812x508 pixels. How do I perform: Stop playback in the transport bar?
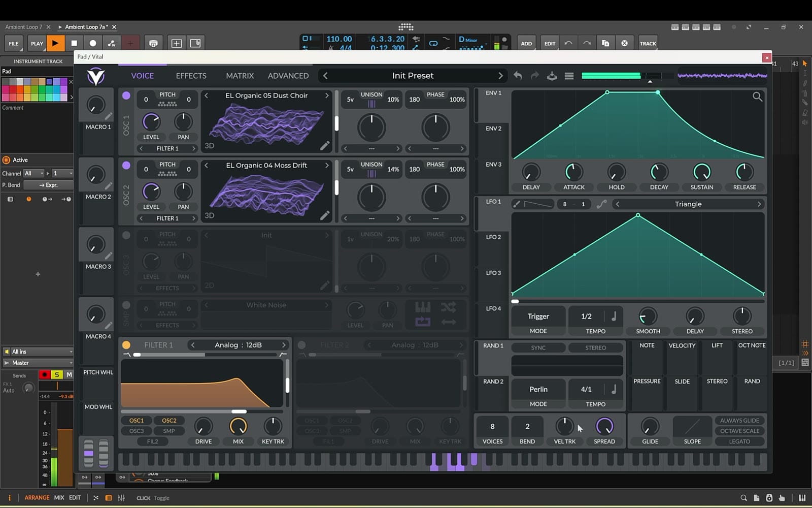pyautogui.click(x=74, y=43)
